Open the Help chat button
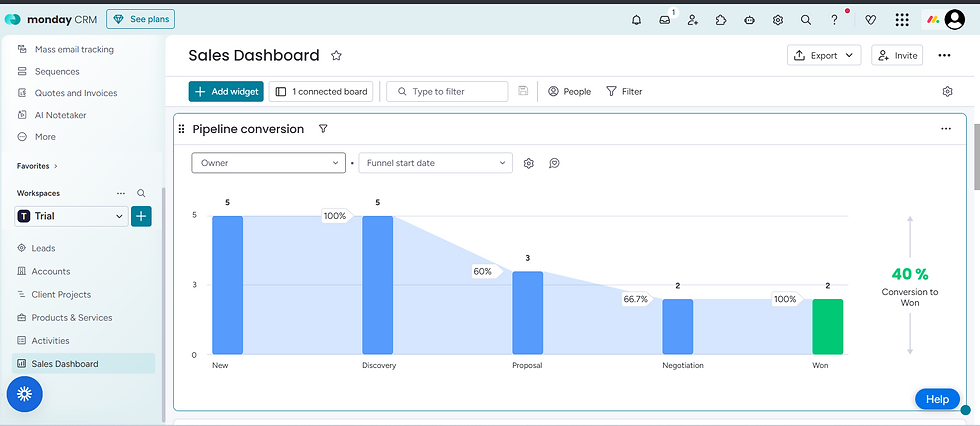 click(x=937, y=399)
